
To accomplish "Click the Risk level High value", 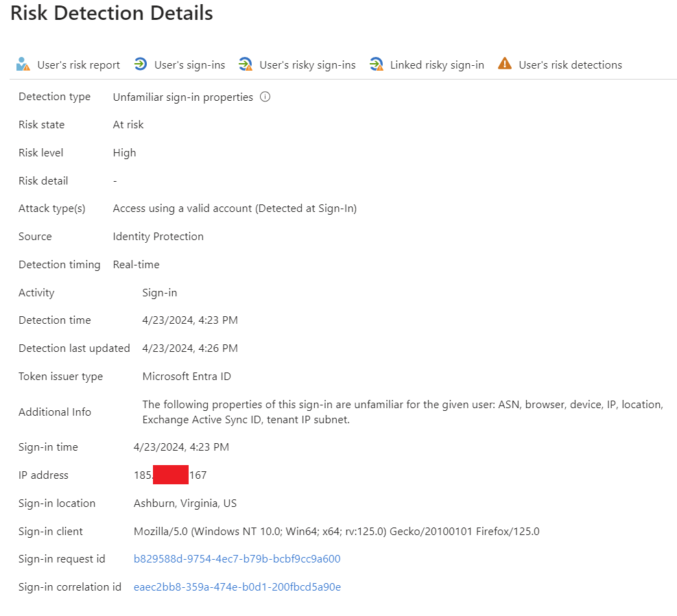I will pos(124,153).
